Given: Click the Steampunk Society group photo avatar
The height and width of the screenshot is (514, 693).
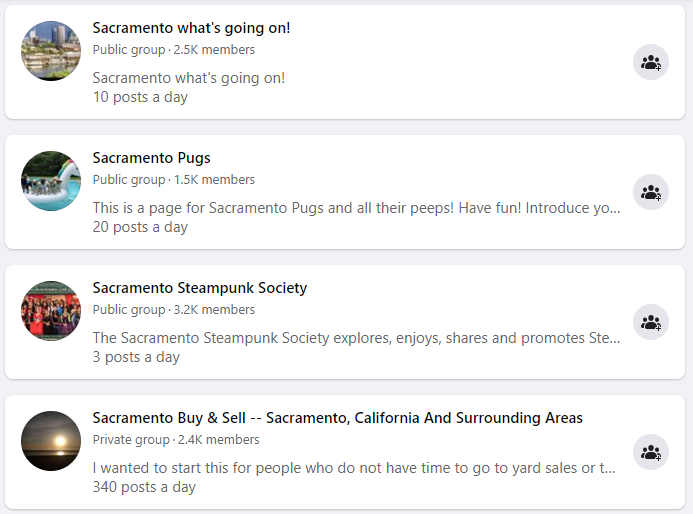Looking at the screenshot, I should [51, 311].
